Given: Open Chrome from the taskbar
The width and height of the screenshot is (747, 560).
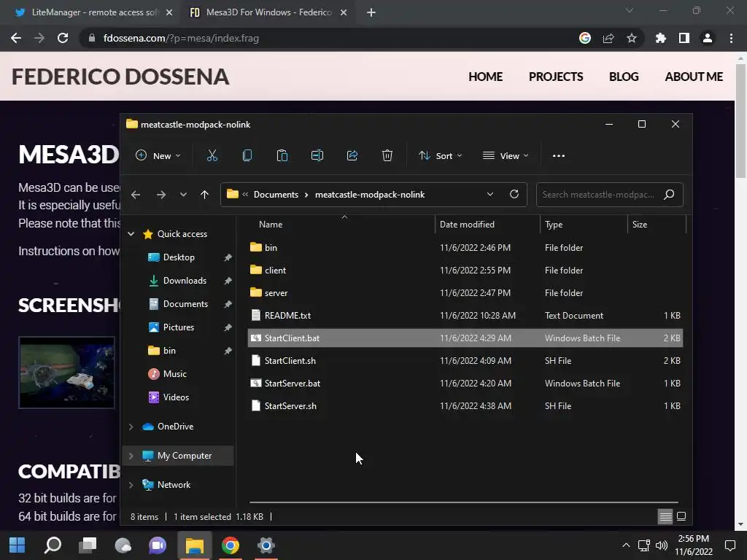Looking at the screenshot, I should click(x=230, y=545).
